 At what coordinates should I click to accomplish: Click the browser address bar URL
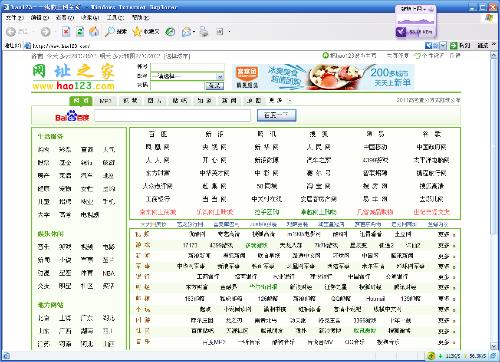coord(61,46)
